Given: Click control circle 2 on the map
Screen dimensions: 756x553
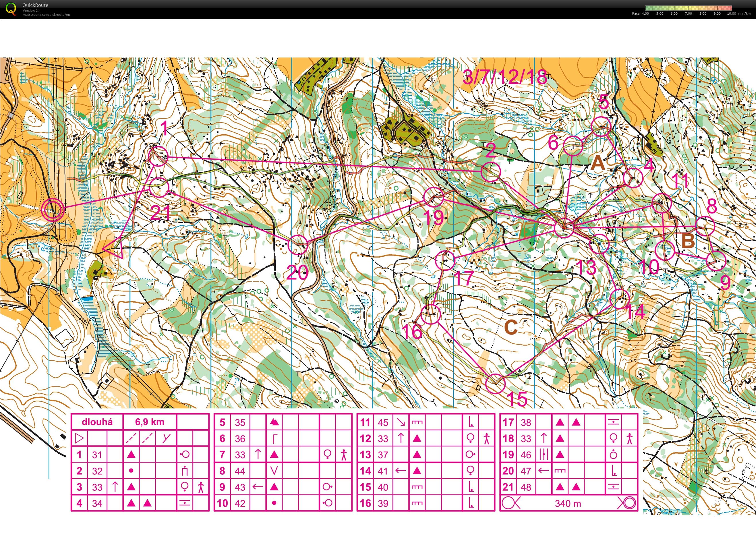Looking at the screenshot, I should click(x=491, y=172).
